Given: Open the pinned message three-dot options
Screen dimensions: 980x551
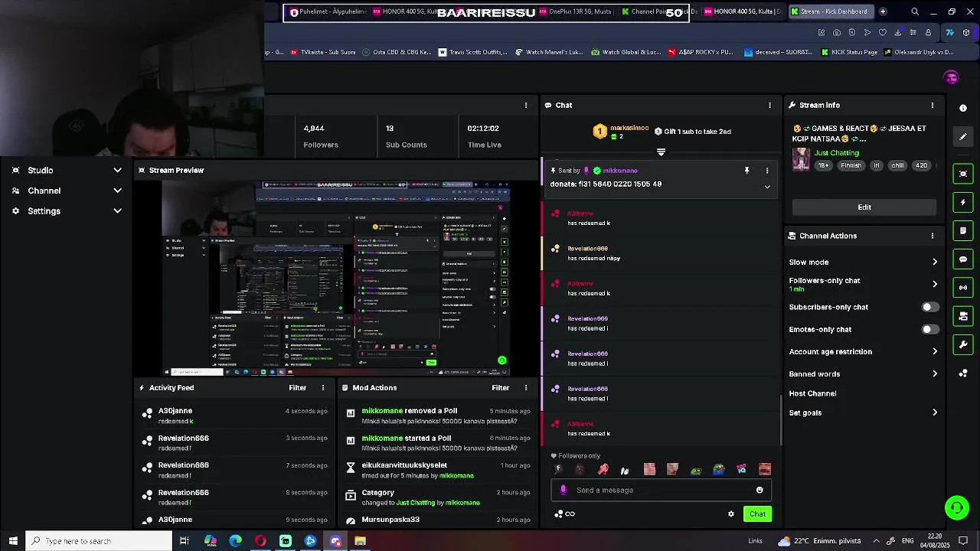Looking at the screenshot, I should click(767, 171).
